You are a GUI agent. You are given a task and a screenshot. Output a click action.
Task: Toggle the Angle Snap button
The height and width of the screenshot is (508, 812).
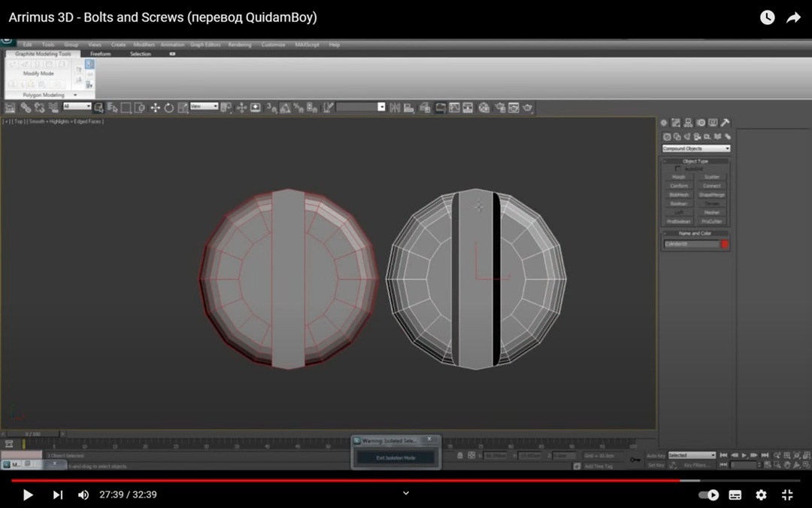click(x=285, y=108)
